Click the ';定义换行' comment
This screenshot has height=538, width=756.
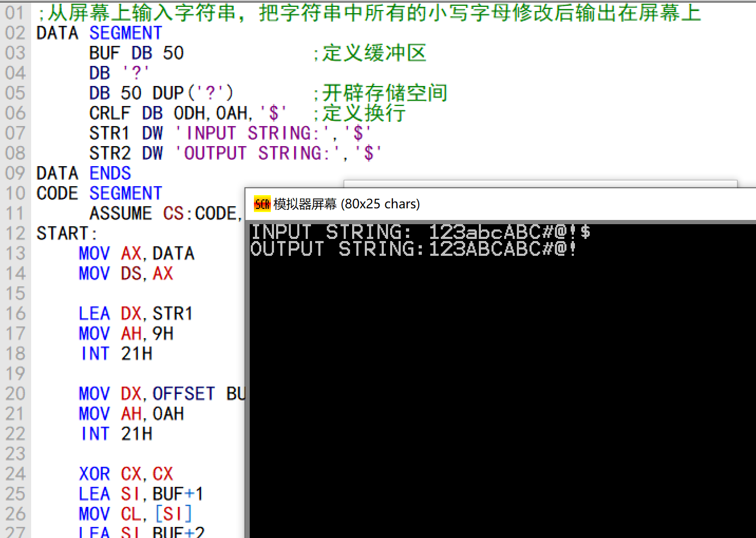pos(360,113)
